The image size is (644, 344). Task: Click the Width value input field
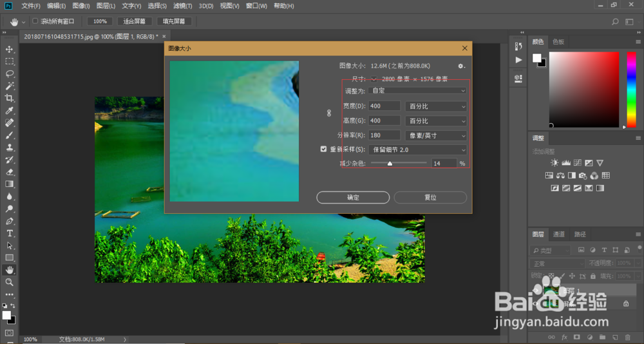pyautogui.click(x=384, y=106)
